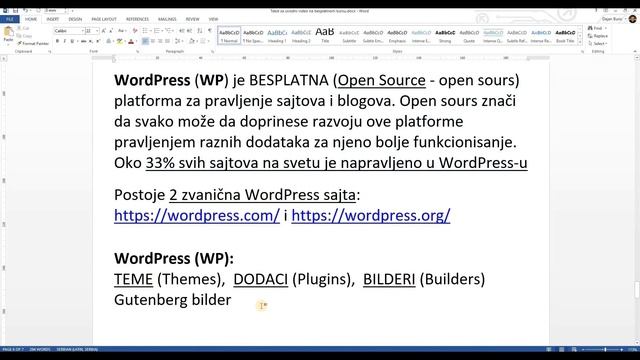Switch to Print Layout view in status bar
Image resolution: width=640 pixels, height=360 pixels.
[x=562, y=350]
